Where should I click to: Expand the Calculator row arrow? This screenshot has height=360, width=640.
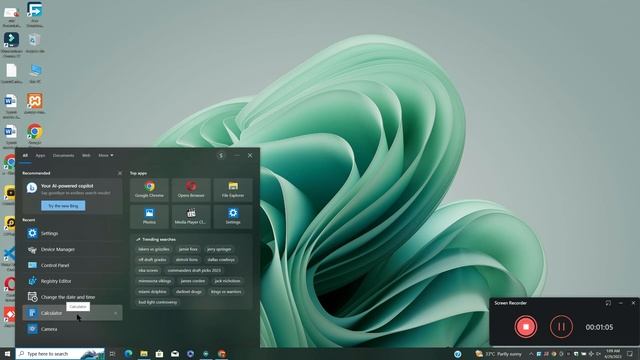(116, 313)
